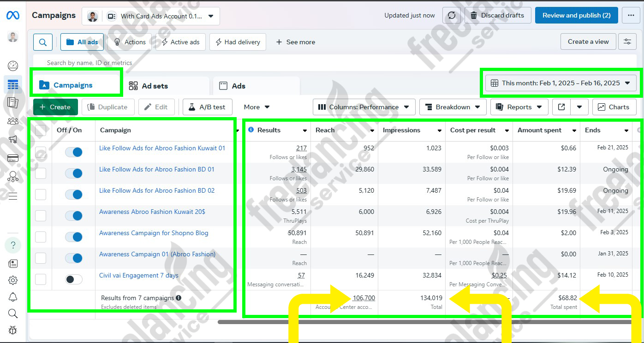Click the Review and publish (2) button
The image size is (644, 343).
(577, 15)
